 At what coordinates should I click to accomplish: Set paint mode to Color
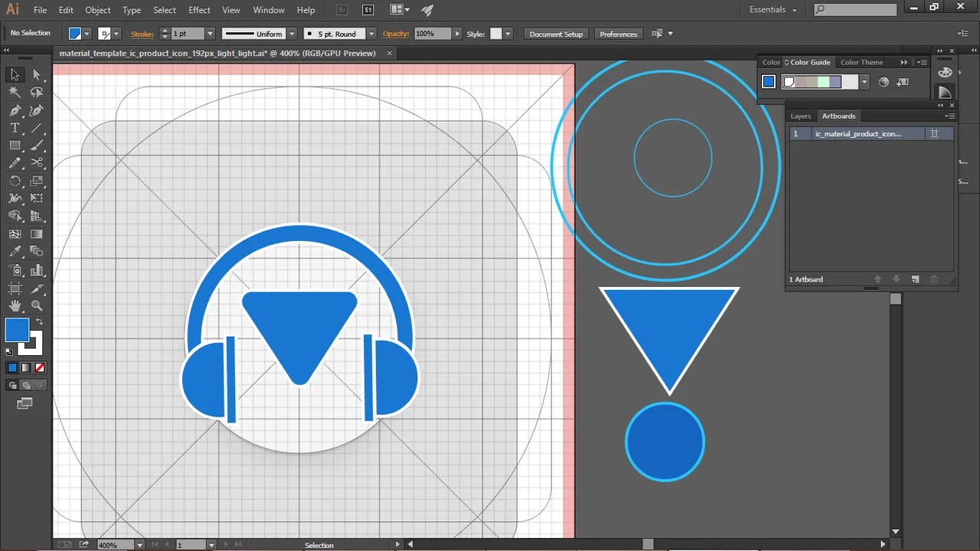(x=12, y=368)
